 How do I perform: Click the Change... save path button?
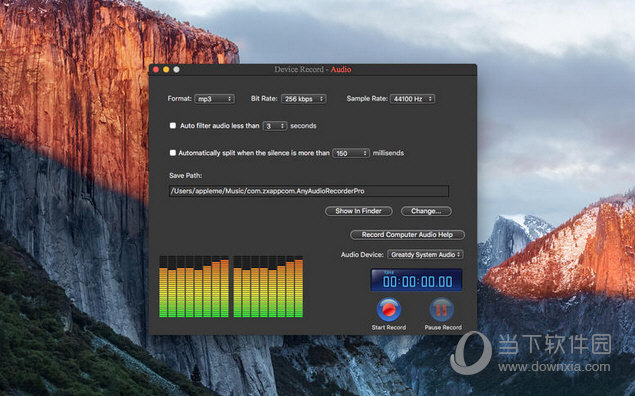[x=426, y=211]
